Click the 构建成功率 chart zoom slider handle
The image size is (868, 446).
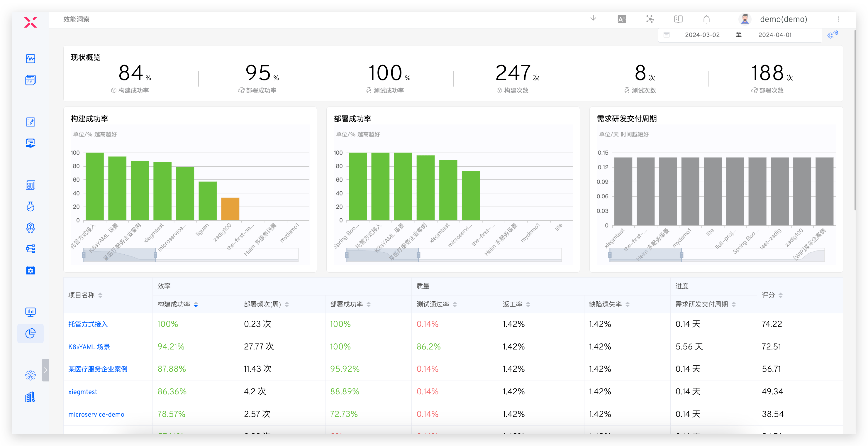tap(155, 255)
